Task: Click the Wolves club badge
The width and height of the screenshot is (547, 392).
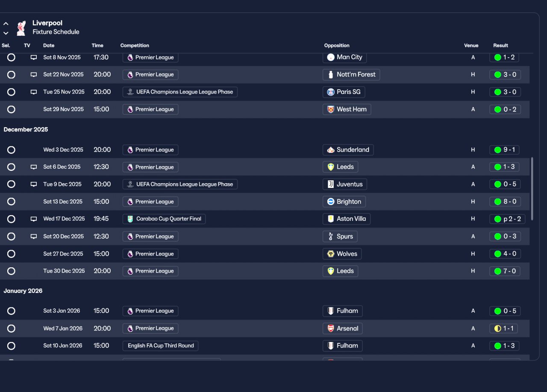Action: 330,254
